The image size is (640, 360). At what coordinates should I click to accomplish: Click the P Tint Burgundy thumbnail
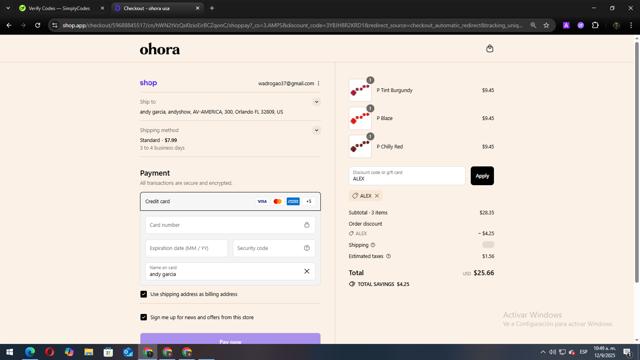(x=360, y=90)
